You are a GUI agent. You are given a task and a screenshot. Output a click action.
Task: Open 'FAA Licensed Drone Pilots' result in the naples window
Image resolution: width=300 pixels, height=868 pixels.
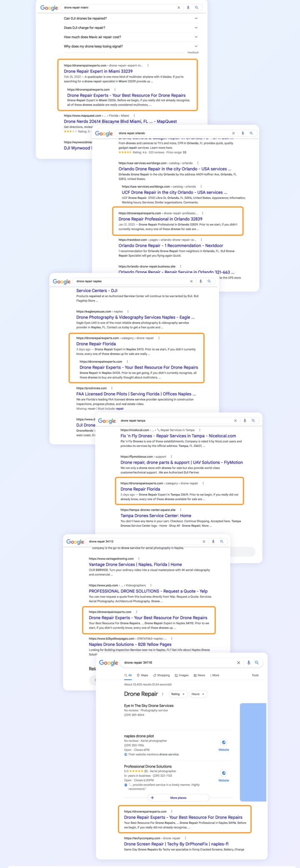136,394
